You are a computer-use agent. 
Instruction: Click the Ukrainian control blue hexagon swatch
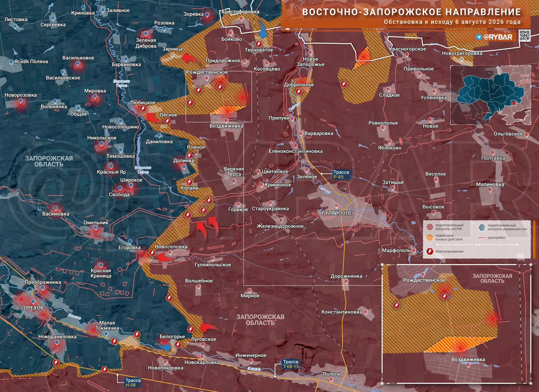coord(482,227)
